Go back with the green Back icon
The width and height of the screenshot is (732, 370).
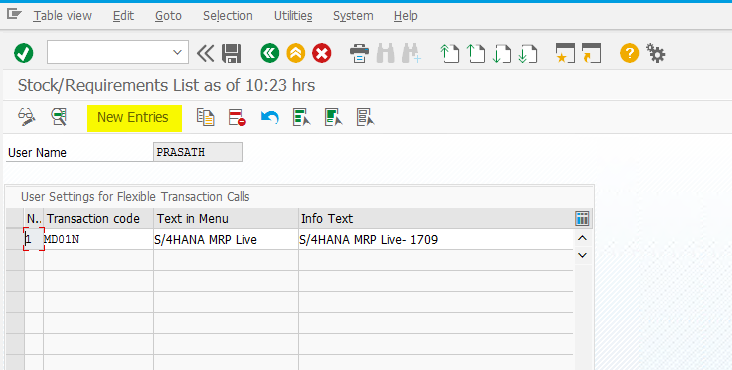(x=270, y=53)
